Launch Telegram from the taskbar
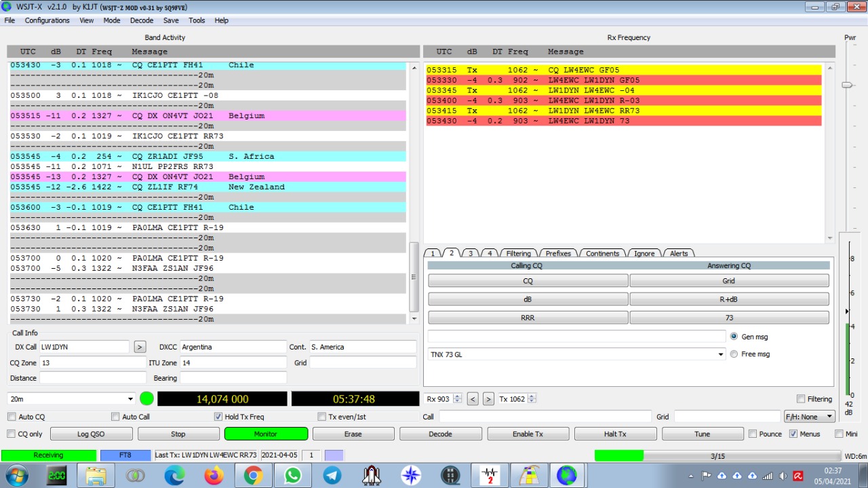The image size is (868, 488). click(x=332, y=476)
